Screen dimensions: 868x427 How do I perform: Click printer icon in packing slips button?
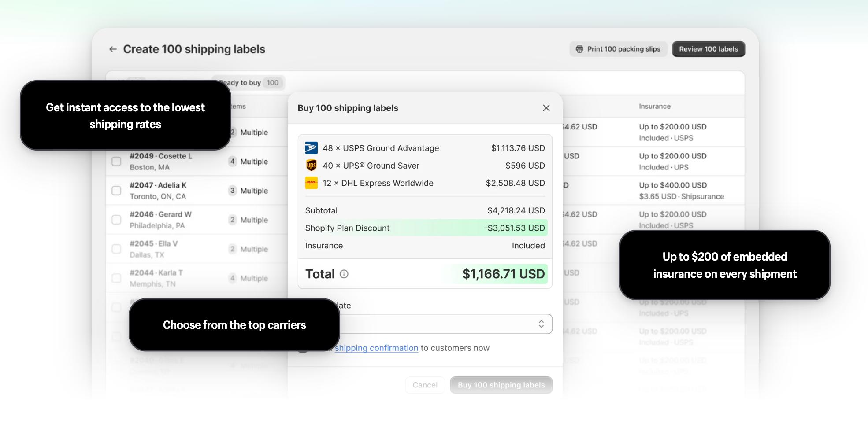point(579,49)
